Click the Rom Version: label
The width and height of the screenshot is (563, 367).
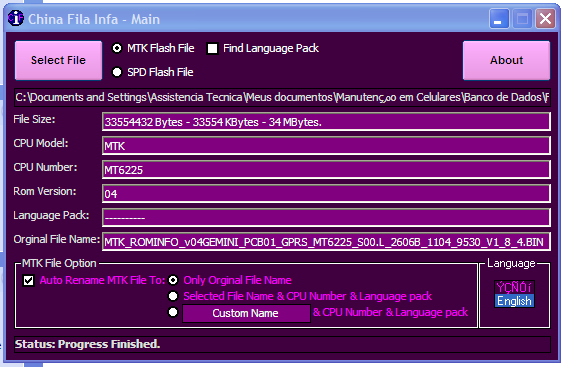(x=45, y=191)
